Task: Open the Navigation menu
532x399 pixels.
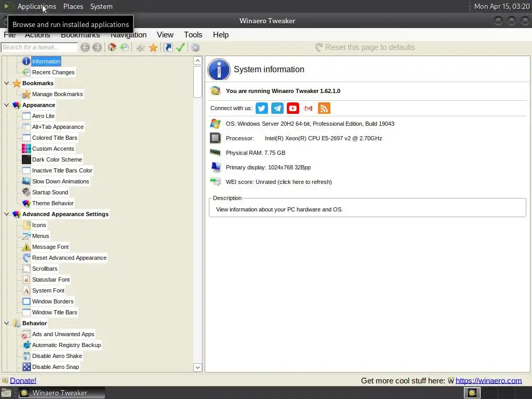Action: pyautogui.click(x=129, y=35)
